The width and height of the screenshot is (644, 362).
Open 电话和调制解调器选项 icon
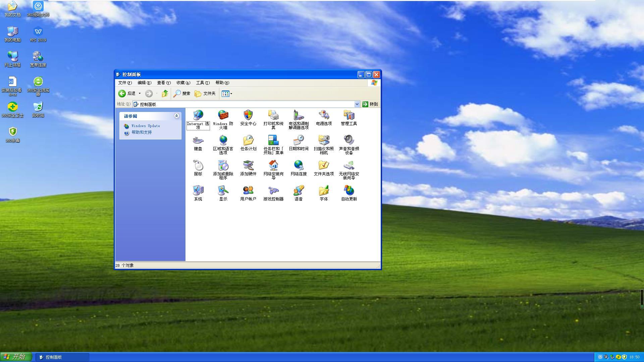click(x=299, y=120)
